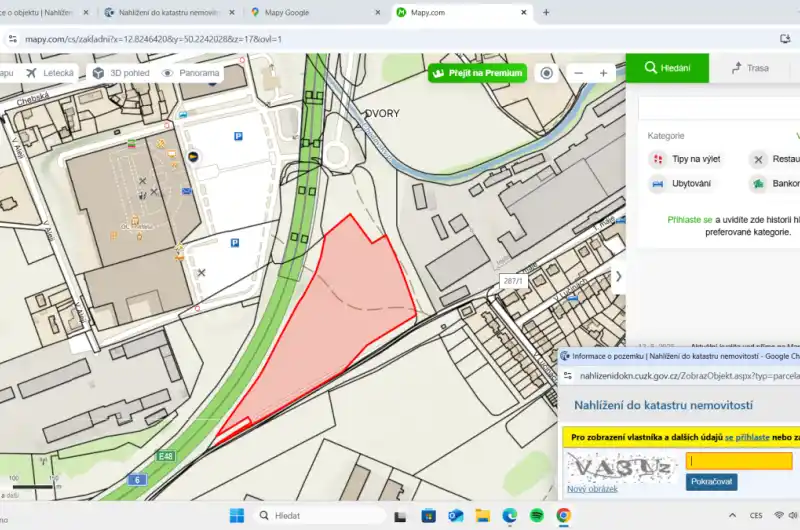Screen dimensions: 800x530
Task: Click the DVORY label on the map
Action: pyautogui.click(x=383, y=113)
